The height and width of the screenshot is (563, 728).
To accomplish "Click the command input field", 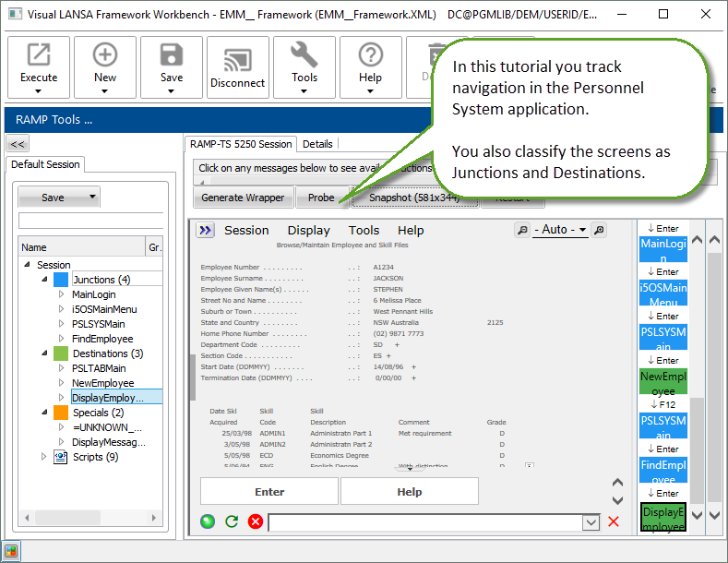I will point(424,522).
